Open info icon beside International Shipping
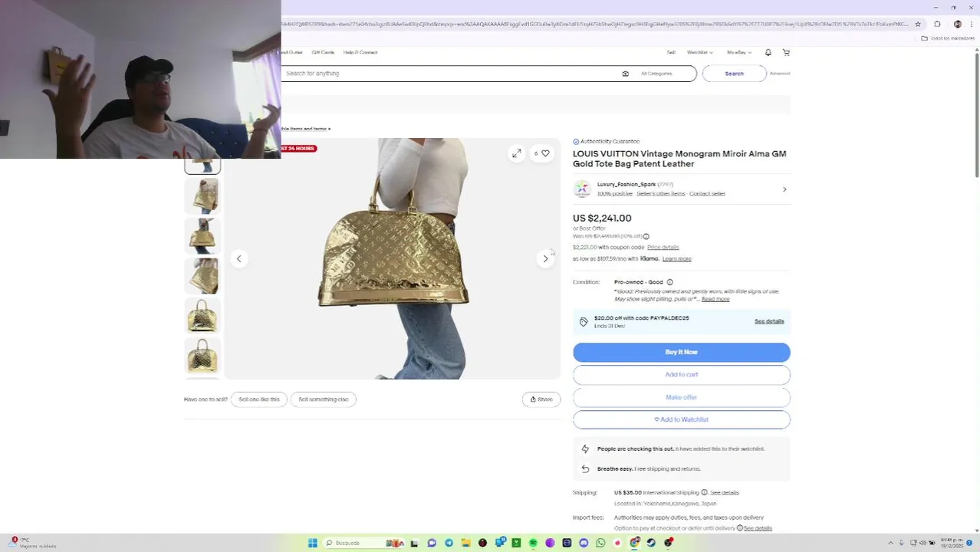The width and height of the screenshot is (980, 552). [x=704, y=492]
